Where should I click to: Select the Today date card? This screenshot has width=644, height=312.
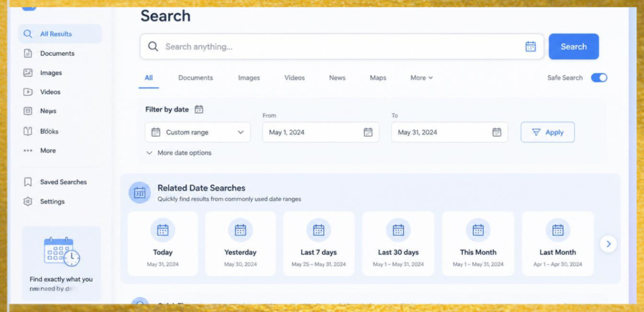click(163, 244)
